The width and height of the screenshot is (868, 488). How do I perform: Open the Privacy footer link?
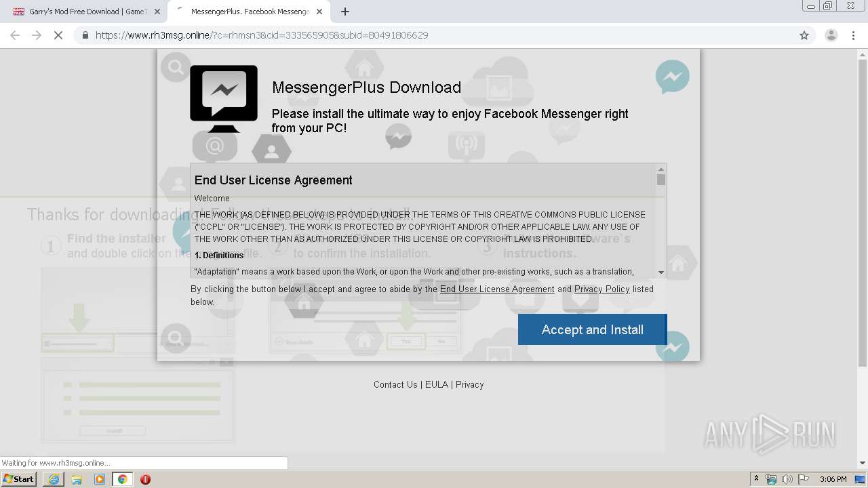[x=469, y=384]
